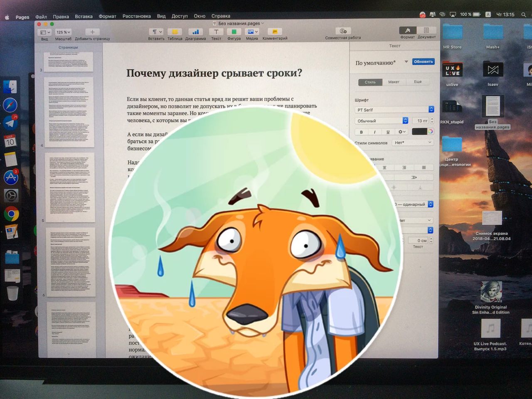532x399 pixels.
Task: Select page 5 thumbnail in sidebar
Action: pyautogui.click(x=70, y=187)
